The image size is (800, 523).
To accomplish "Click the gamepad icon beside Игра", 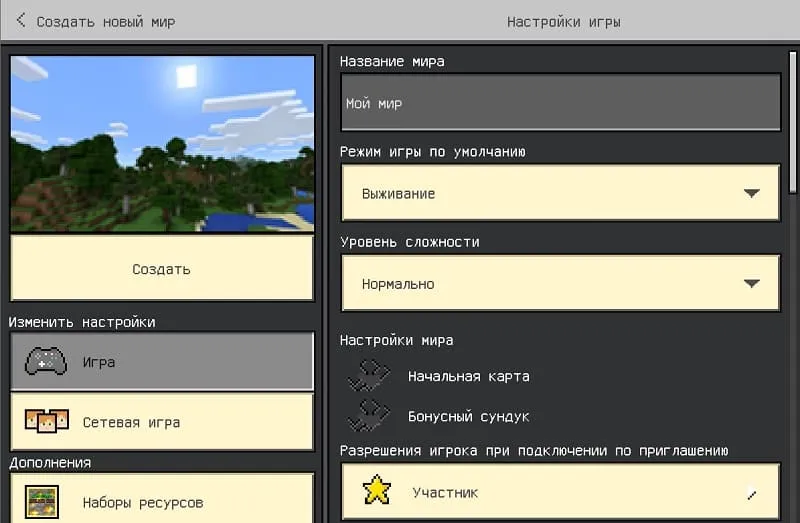I will [x=46, y=361].
